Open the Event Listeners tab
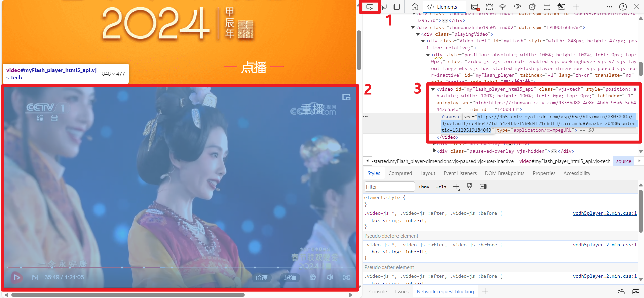 [x=460, y=173]
